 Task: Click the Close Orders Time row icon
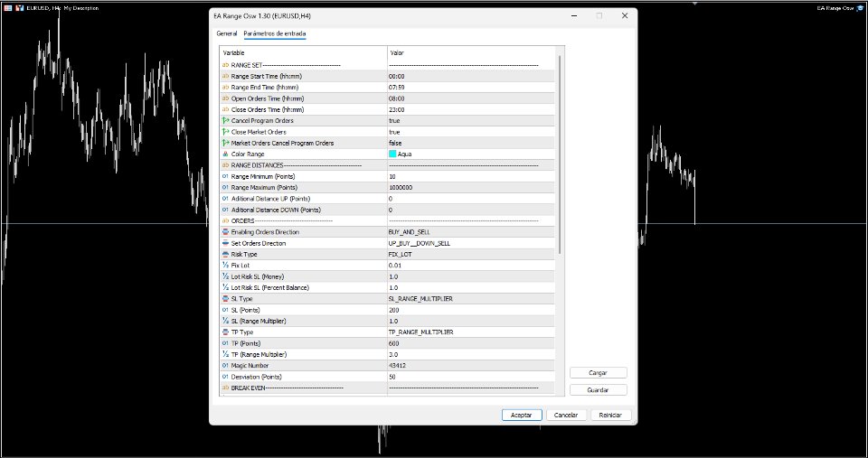pyautogui.click(x=225, y=109)
